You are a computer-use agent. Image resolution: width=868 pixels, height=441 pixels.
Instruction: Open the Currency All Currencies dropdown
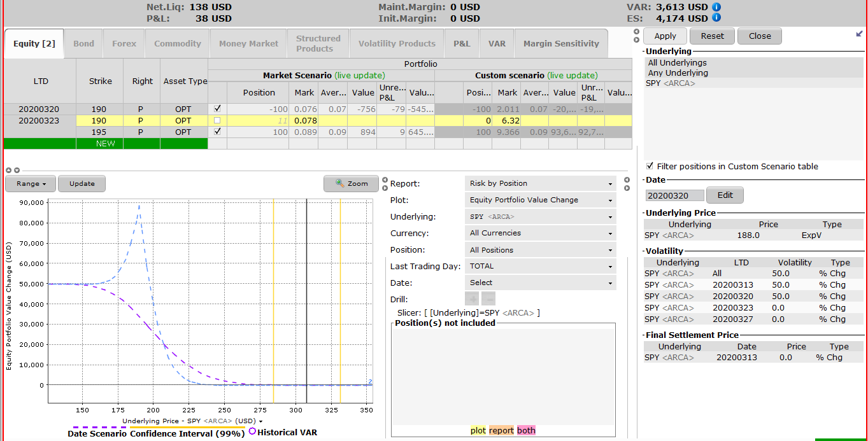click(x=540, y=233)
